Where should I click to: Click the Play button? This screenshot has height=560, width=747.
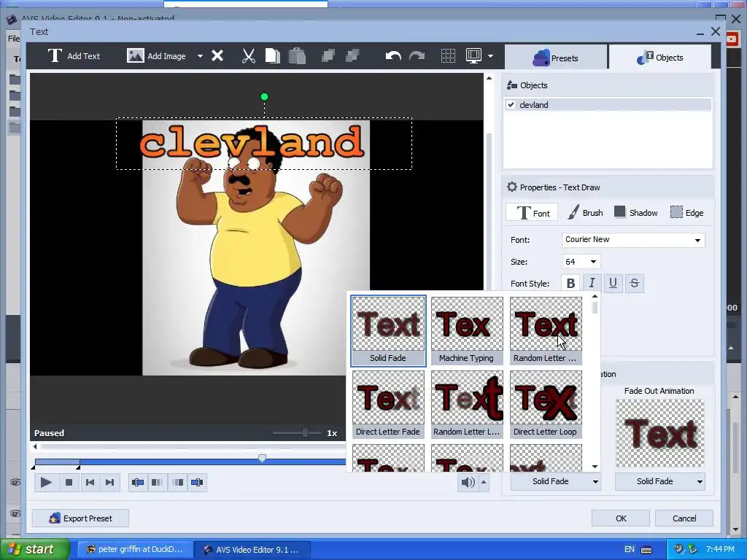[x=46, y=483]
